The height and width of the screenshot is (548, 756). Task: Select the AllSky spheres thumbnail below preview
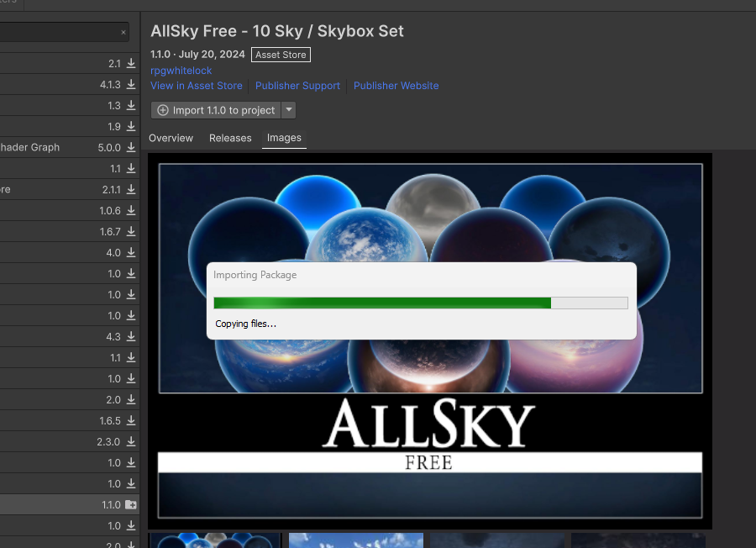click(x=214, y=540)
